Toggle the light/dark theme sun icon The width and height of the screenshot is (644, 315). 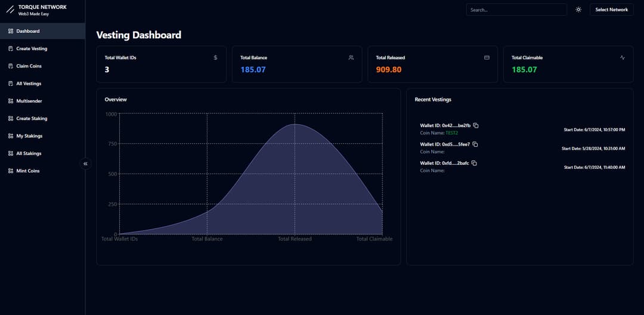tap(578, 10)
